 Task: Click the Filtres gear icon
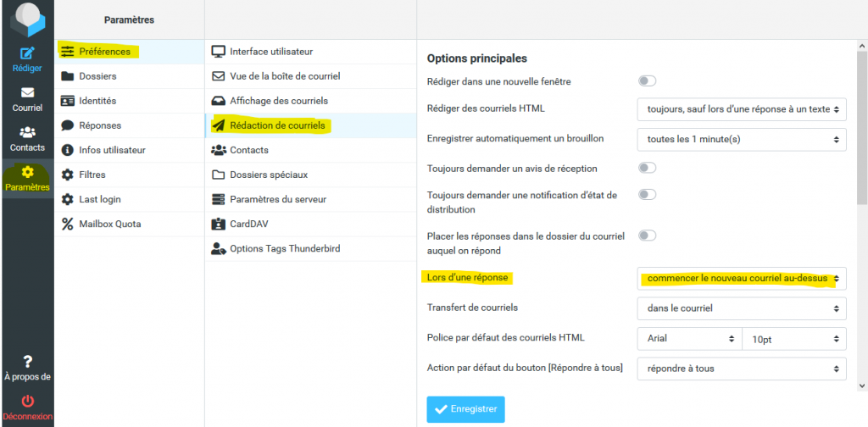(68, 175)
